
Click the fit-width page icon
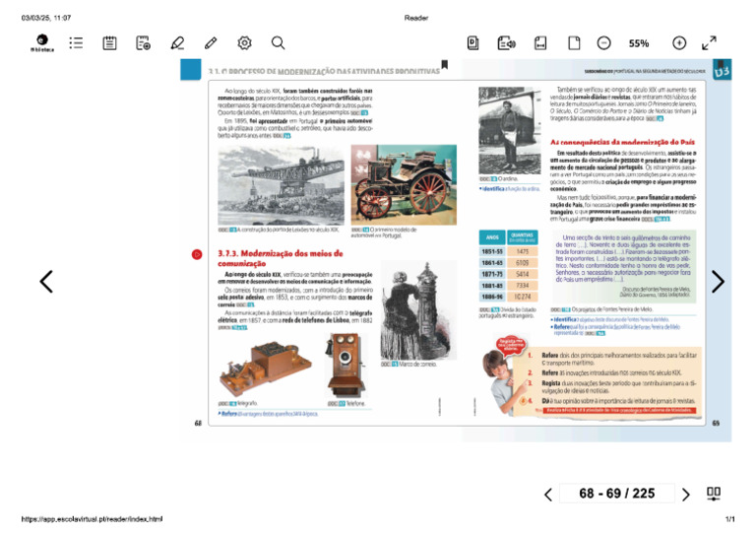[x=540, y=43]
